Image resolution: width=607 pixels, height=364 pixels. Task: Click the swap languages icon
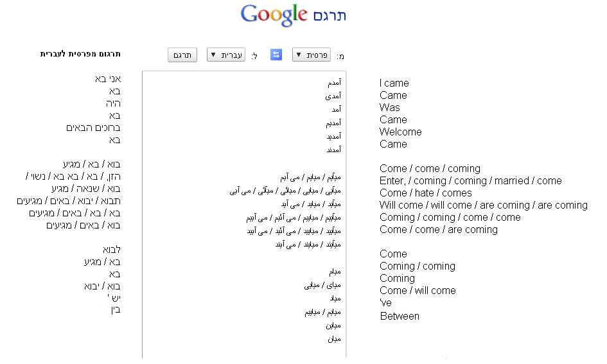point(276,55)
